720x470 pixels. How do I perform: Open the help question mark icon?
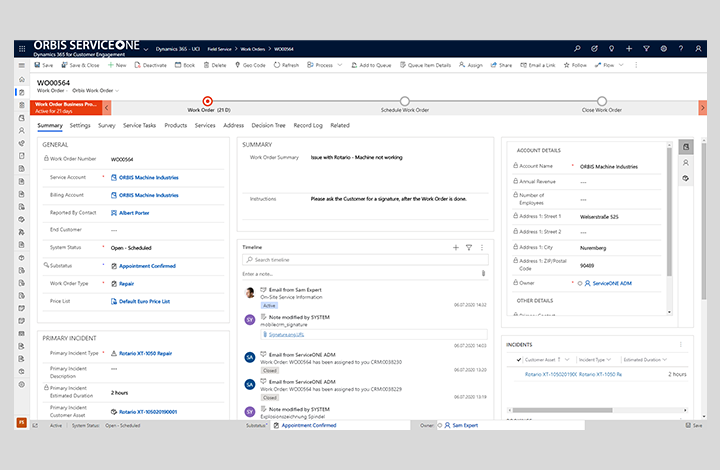pyautogui.click(x=681, y=48)
